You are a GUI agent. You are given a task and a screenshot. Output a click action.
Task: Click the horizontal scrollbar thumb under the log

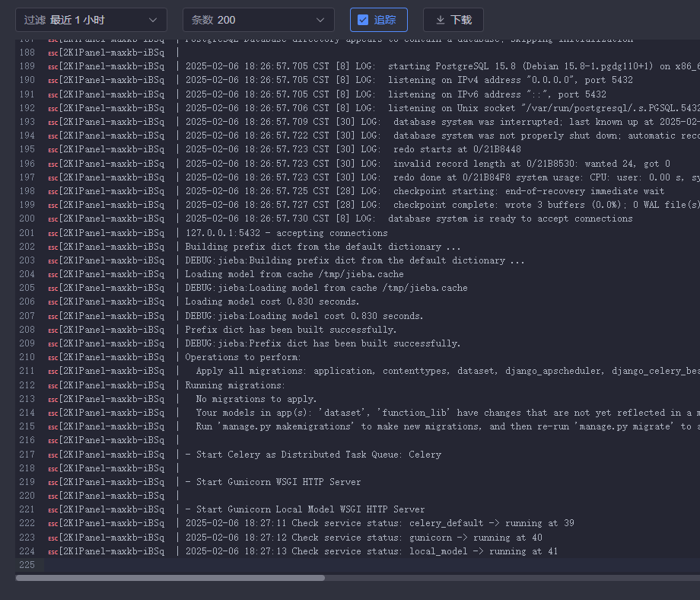(170, 578)
